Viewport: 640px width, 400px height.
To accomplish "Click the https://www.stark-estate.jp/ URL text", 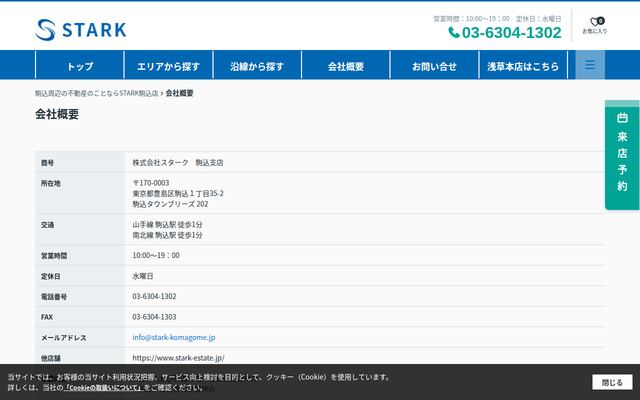I will pos(178,358).
